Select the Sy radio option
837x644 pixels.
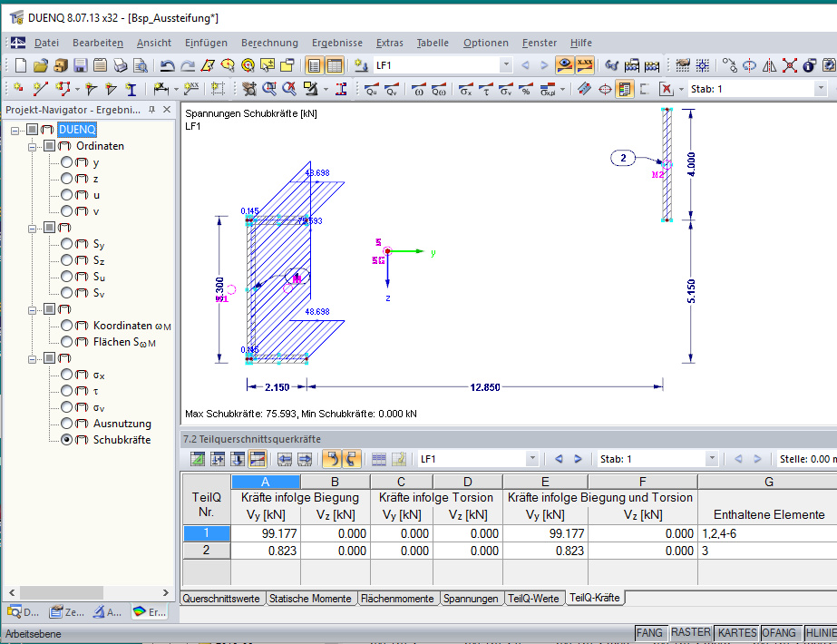tap(66, 244)
